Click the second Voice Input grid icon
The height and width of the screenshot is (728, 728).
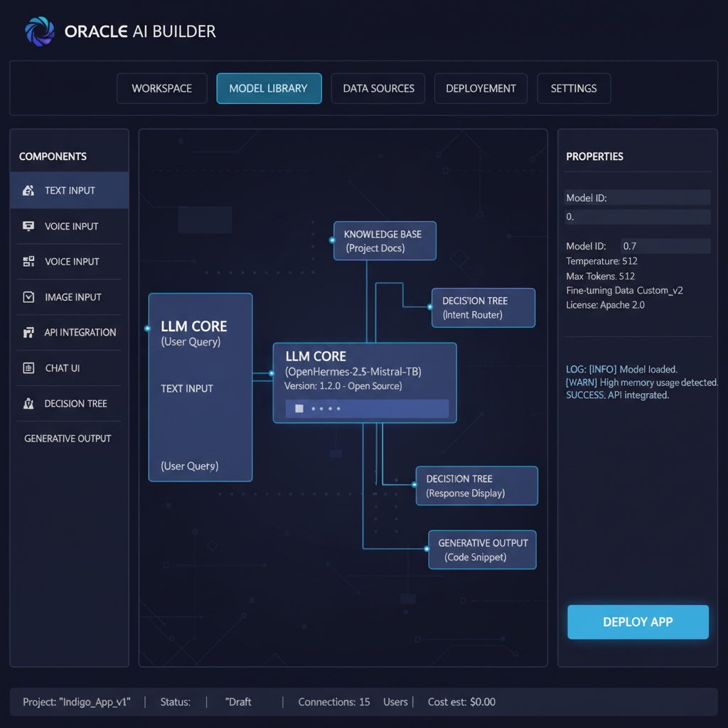tap(28, 262)
